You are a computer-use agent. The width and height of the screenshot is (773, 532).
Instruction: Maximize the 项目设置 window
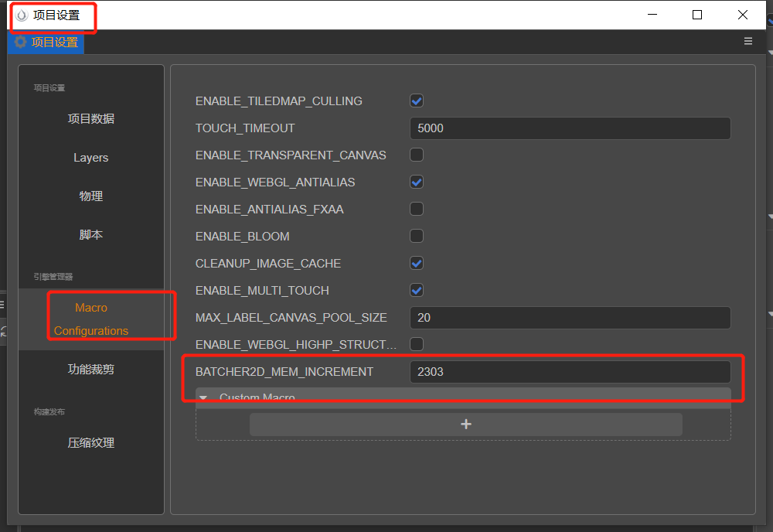[697, 15]
